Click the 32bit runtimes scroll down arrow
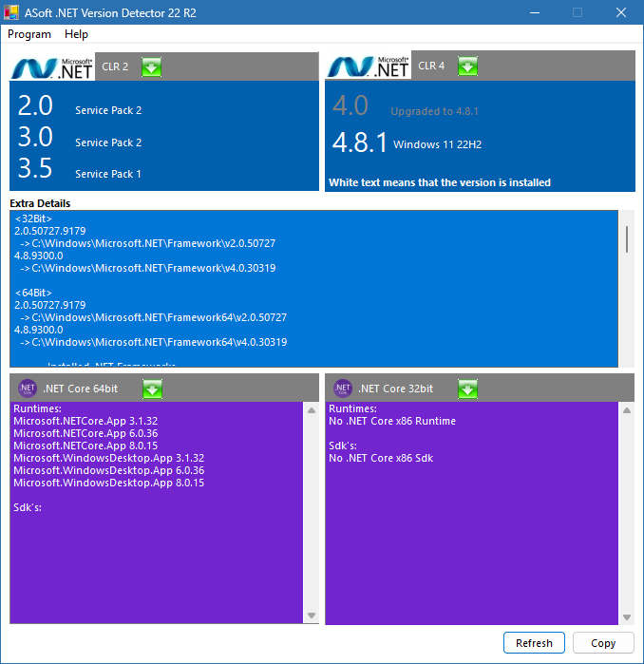This screenshot has width=644, height=664. [x=627, y=617]
